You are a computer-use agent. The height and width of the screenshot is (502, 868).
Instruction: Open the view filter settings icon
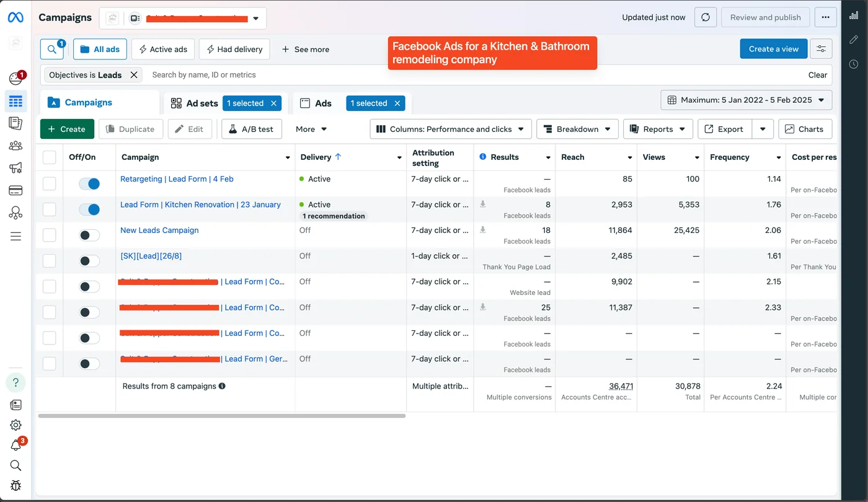click(821, 49)
